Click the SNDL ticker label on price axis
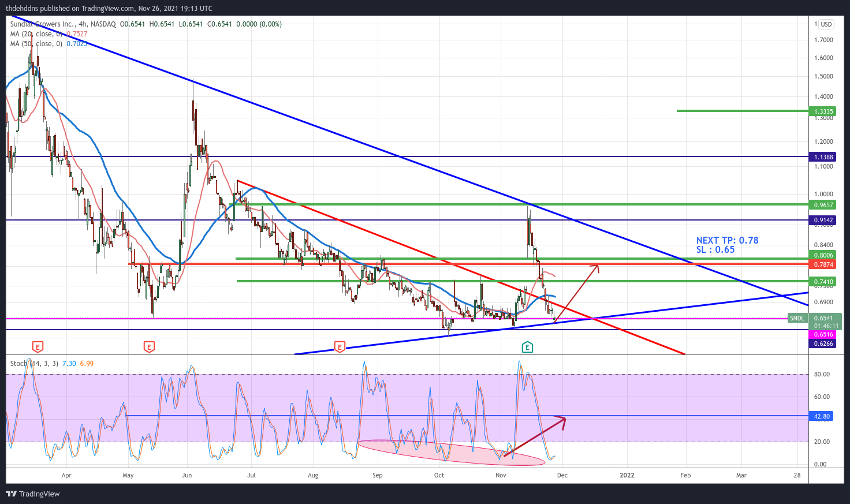This screenshot has width=850, height=504. (x=797, y=318)
